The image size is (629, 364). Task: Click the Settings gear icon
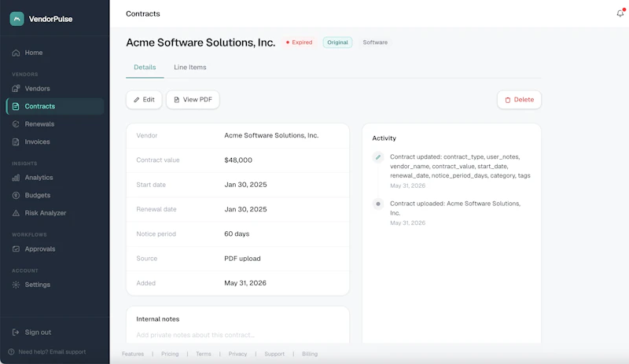[16, 285]
